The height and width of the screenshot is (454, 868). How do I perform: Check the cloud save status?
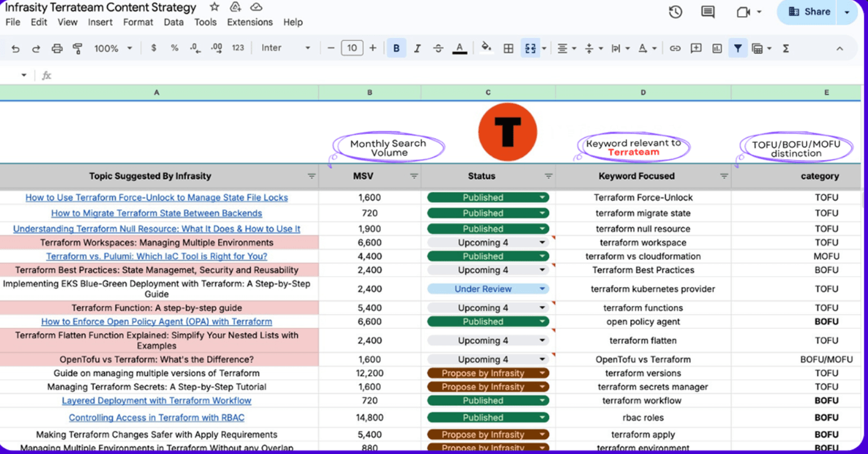pos(256,7)
